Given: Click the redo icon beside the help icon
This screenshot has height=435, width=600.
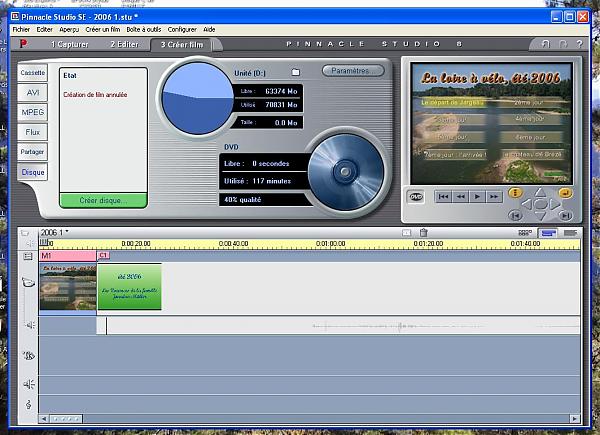Looking at the screenshot, I should click(x=563, y=44).
